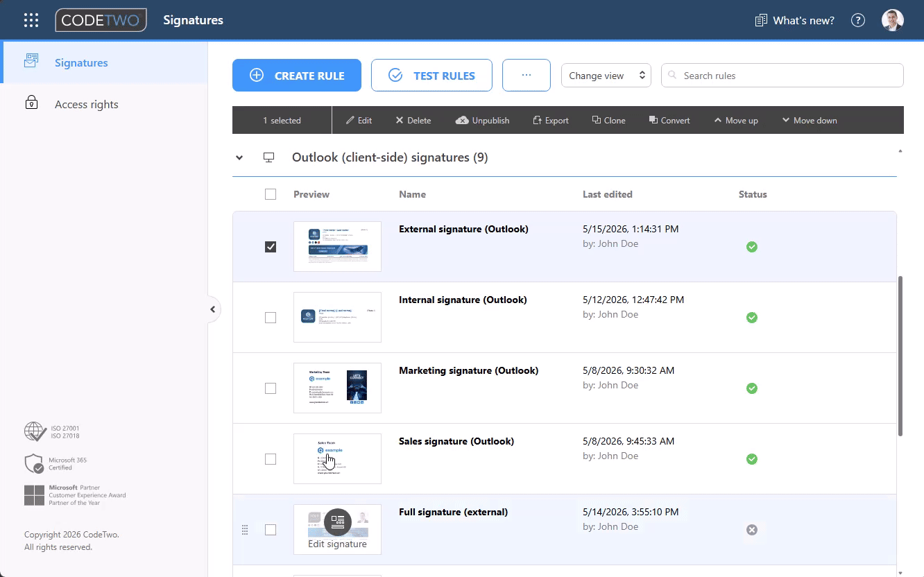The image size is (924, 577).
Task: Toggle the select-all header checkbox
Action: click(271, 194)
